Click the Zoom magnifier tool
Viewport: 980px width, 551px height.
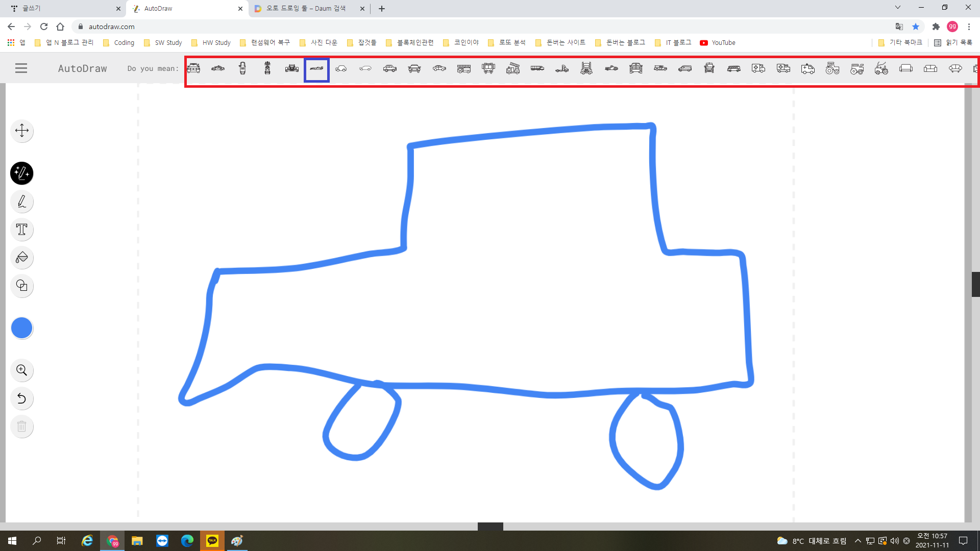(x=22, y=370)
